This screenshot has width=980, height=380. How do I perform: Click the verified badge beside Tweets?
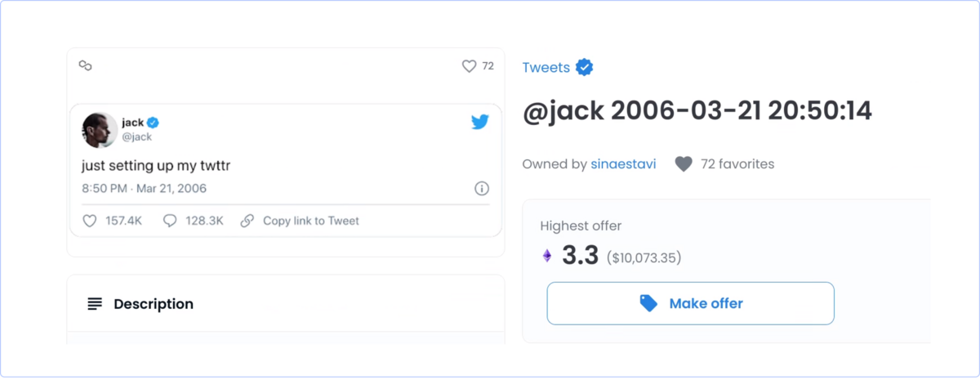(x=584, y=68)
